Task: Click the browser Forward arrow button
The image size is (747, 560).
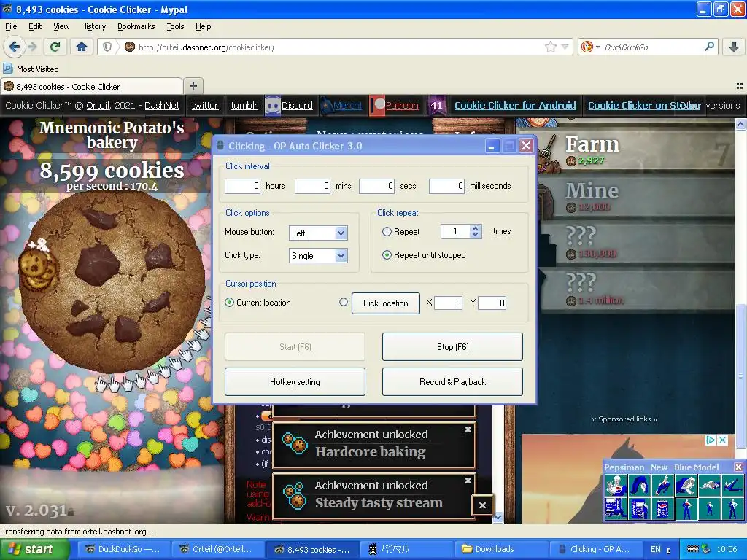Action: [x=32, y=47]
